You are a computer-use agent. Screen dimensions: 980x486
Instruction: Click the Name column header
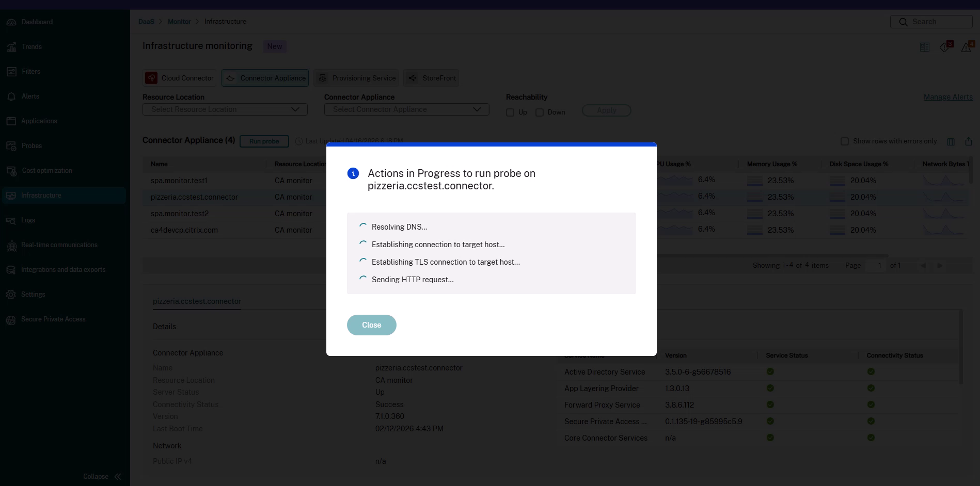click(x=159, y=164)
